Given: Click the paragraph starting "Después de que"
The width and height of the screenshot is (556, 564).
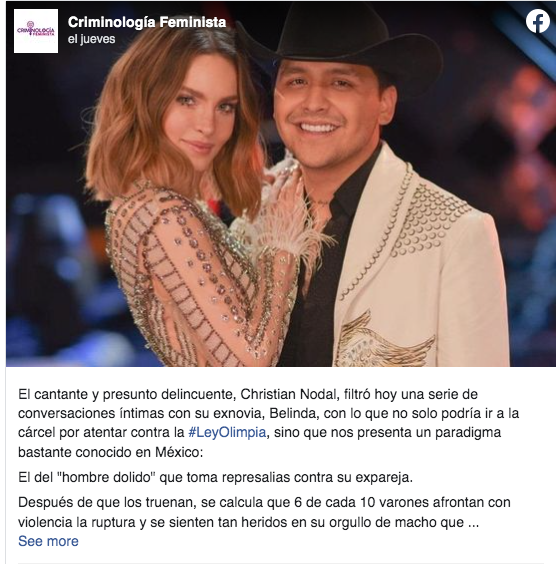Looking at the screenshot, I should pyautogui.click(x=264, y=512).
